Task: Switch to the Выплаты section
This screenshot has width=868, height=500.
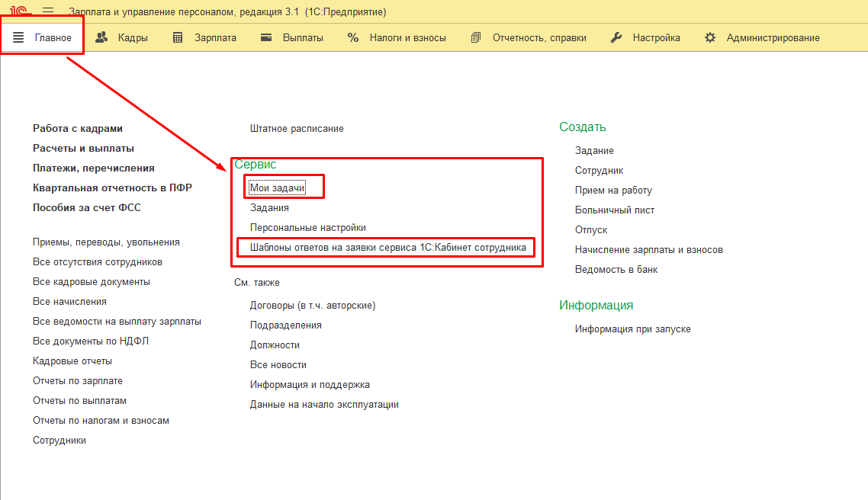Action: click(x=303, y=37)
